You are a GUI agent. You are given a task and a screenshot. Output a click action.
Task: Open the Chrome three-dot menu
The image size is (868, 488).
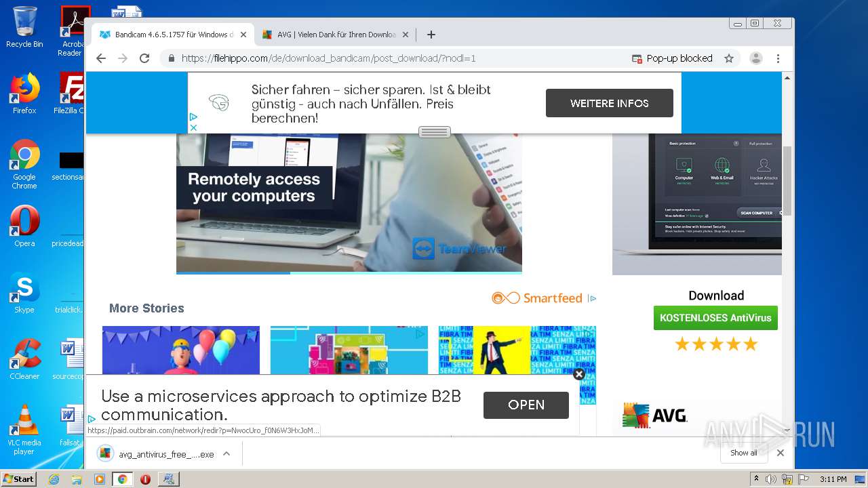pos(778,58)
